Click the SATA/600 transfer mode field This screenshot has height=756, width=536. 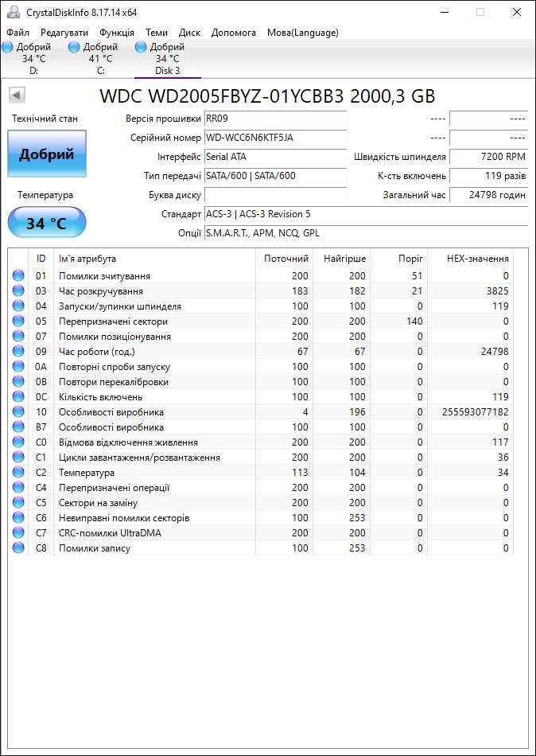(276, 176)
